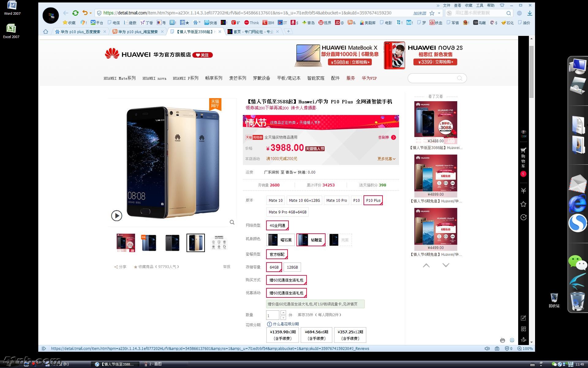588x368 pixels.
Task: Open the downloads arrow icon in toolbar
Action: tap(530, 13)
